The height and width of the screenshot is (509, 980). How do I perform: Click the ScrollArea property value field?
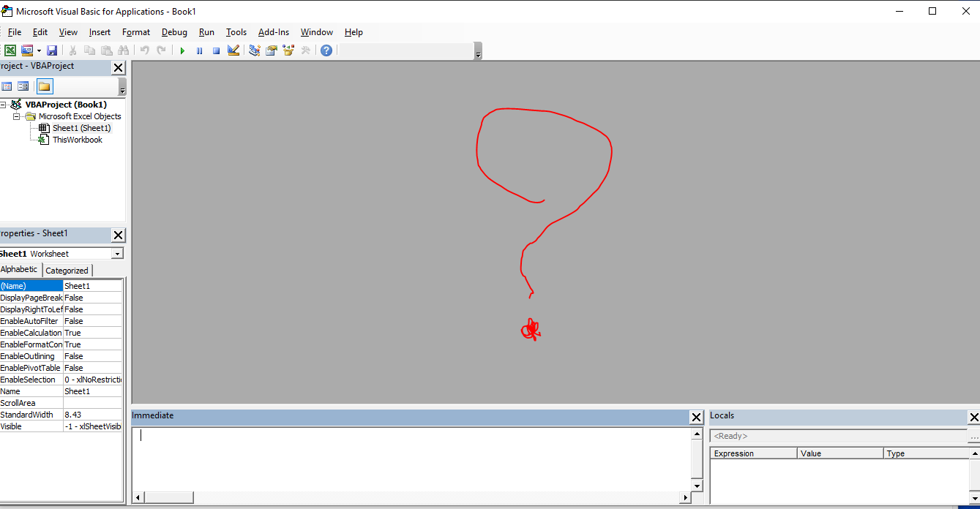[92, 403]
